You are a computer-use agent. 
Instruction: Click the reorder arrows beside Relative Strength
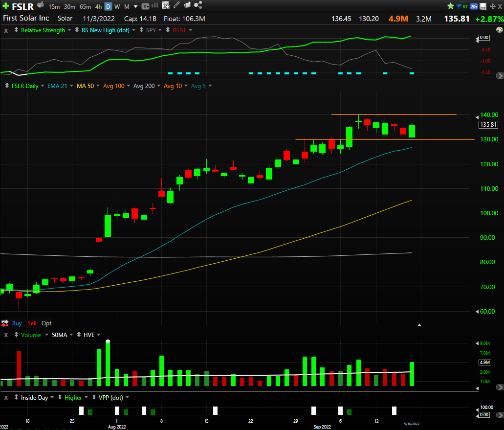[x=17, y=30]
